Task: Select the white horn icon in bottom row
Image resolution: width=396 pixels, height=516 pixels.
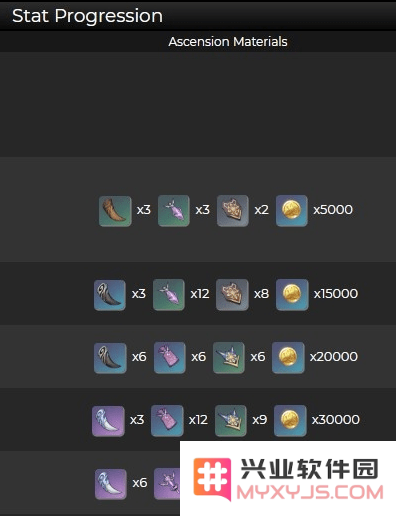Action: (x=111, y=484)
